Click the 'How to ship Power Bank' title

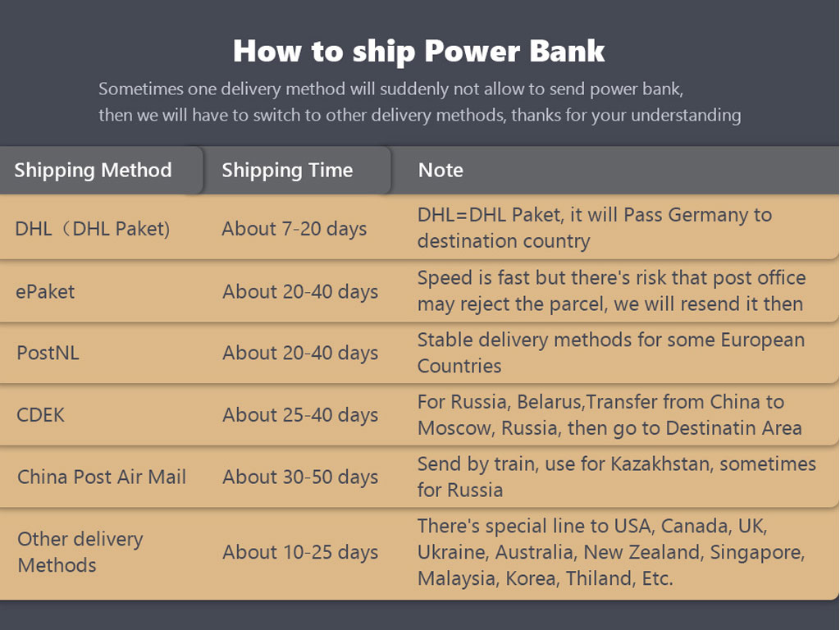(419, 51)
